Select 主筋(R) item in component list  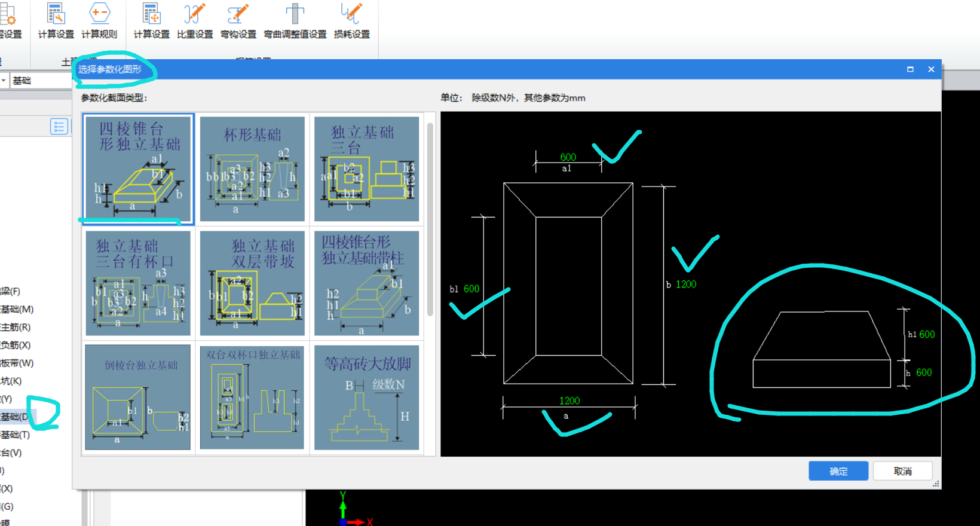pos(15,327)
